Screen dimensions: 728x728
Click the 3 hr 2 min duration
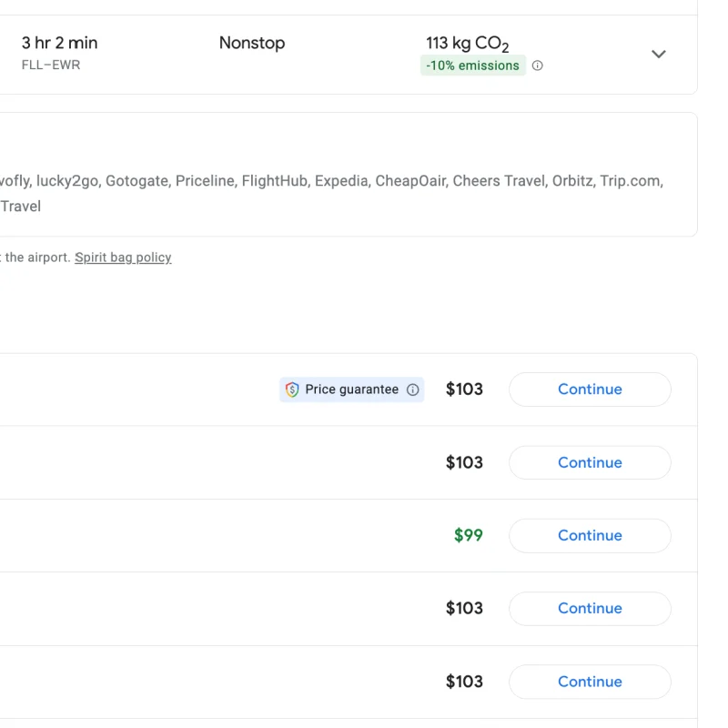point(59,43)
